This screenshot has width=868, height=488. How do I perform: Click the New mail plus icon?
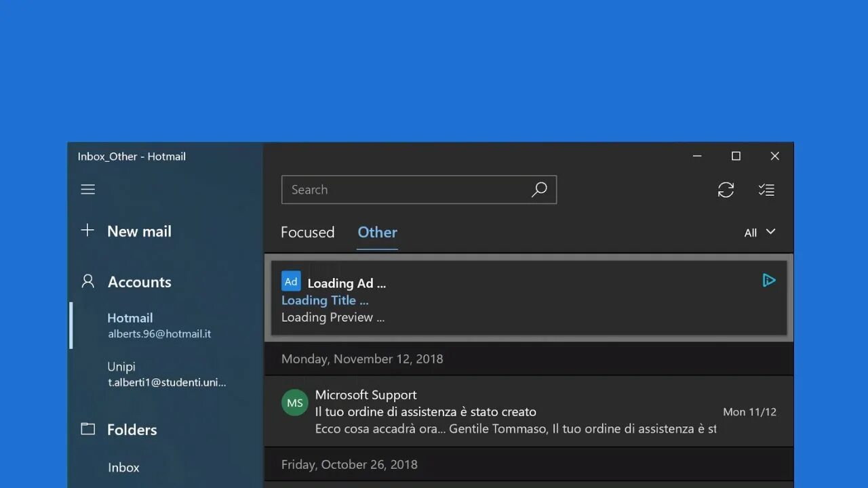[87, 230]
